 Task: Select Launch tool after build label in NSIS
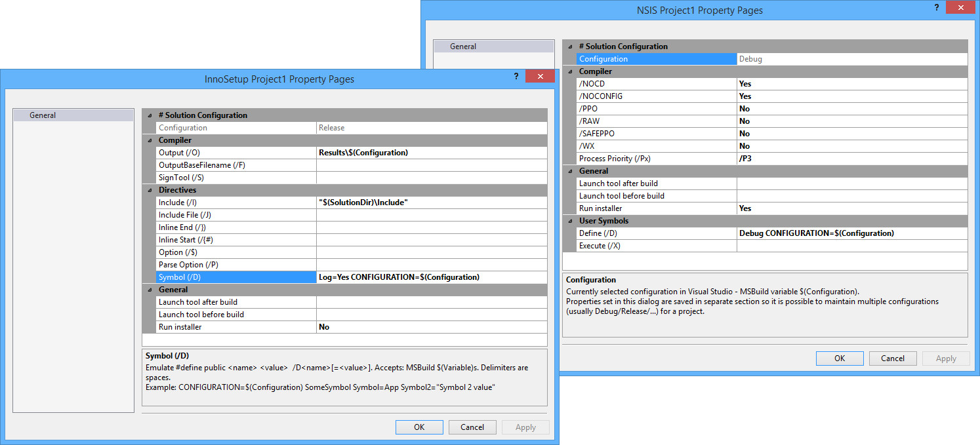[x=657, y=184]
